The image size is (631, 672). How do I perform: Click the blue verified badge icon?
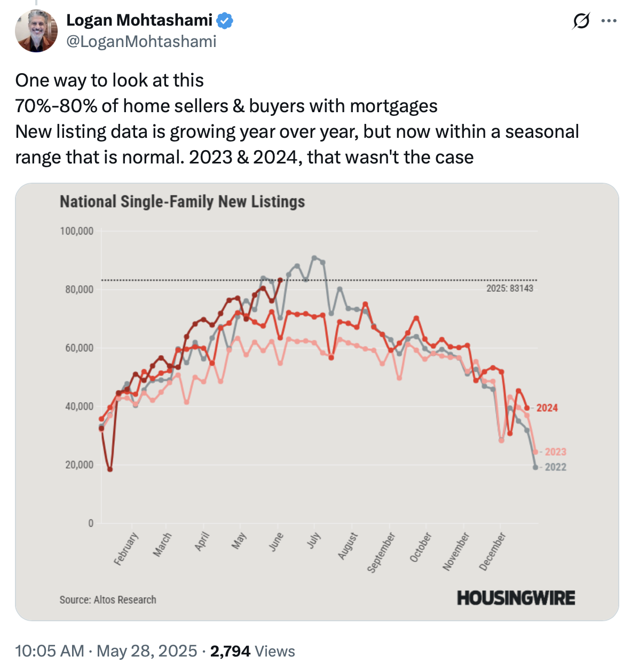pyautogui.click(x=225, y=21)
